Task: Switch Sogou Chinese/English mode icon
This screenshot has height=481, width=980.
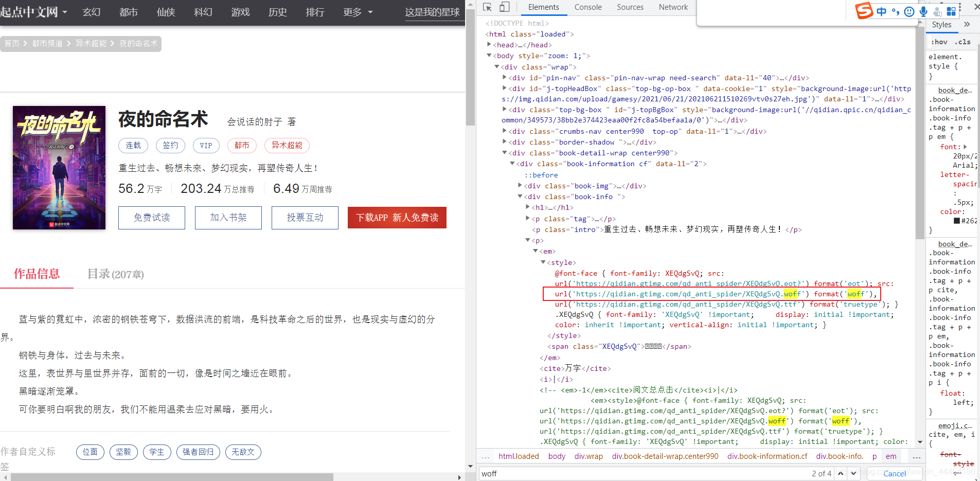Action: (x=882, y=11)
